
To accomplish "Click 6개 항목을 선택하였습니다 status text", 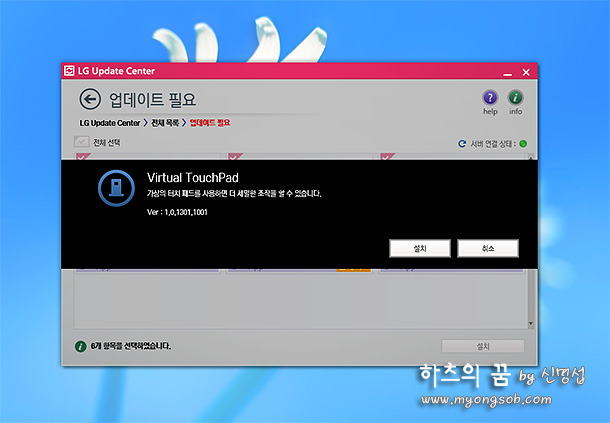I will pyautogui.click(x=130, y=346).
